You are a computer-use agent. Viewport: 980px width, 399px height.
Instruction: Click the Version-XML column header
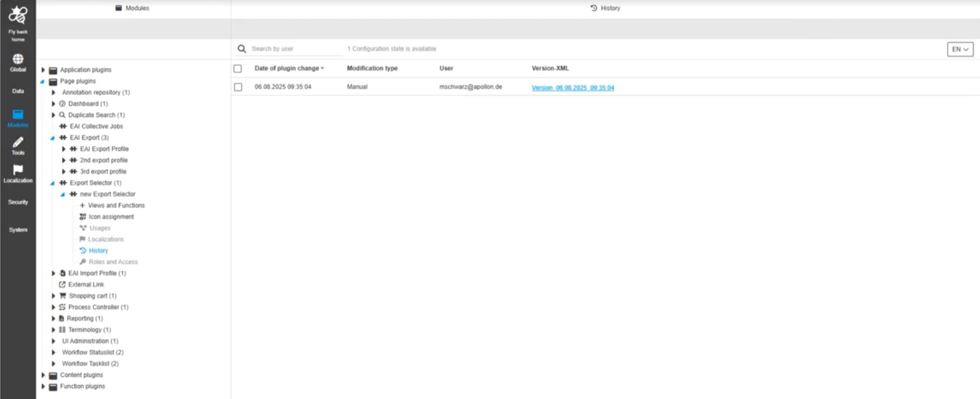550,68
